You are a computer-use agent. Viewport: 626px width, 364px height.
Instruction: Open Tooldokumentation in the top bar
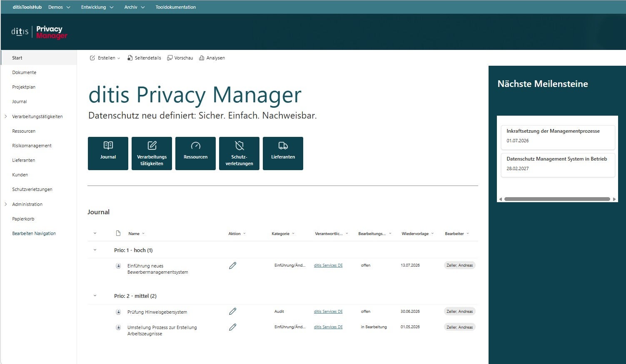pyautogui.click(x=176, y=7)
